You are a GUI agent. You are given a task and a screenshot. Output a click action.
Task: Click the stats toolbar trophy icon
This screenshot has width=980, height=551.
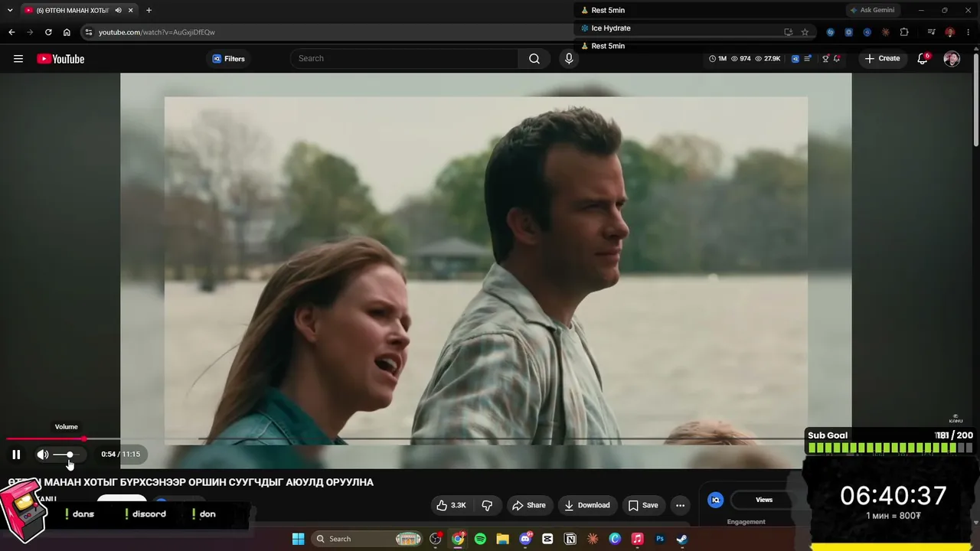tap(825, 59)
